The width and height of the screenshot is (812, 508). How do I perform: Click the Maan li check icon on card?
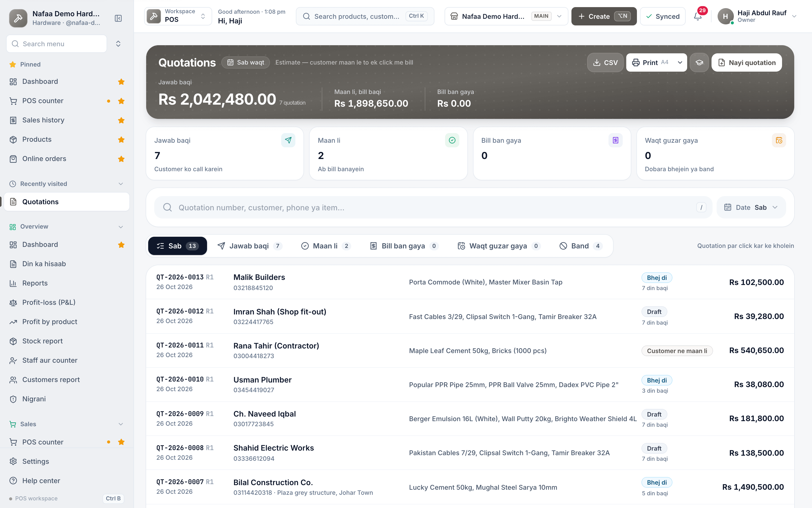[452, 140]
